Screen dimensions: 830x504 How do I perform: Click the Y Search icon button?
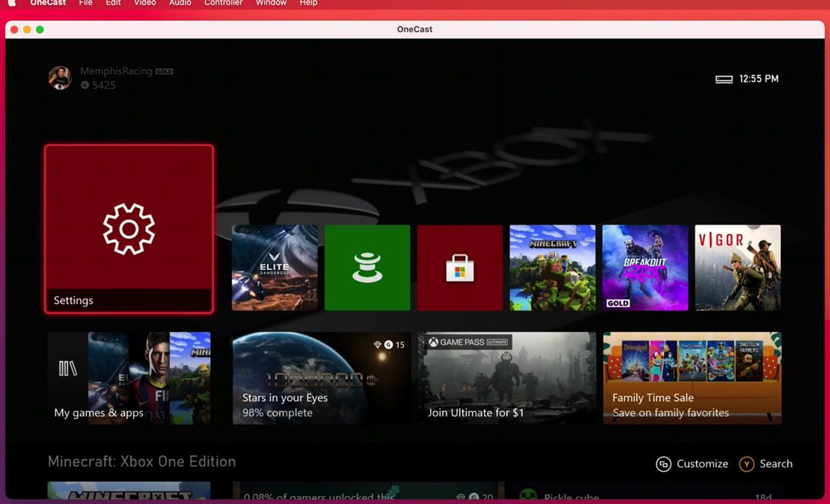[746, 465]
